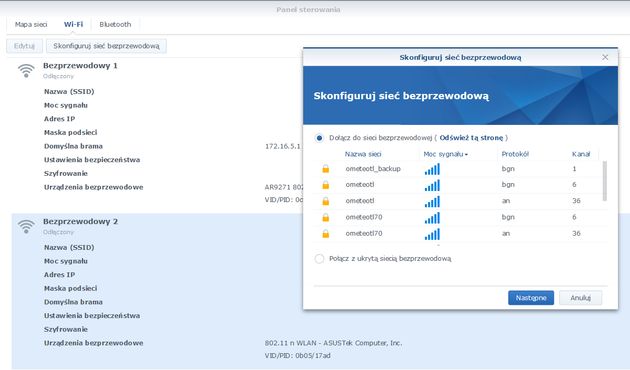Click lock icon of ometeotl70 bgn network
630x370 pixels.
(326, 217)
